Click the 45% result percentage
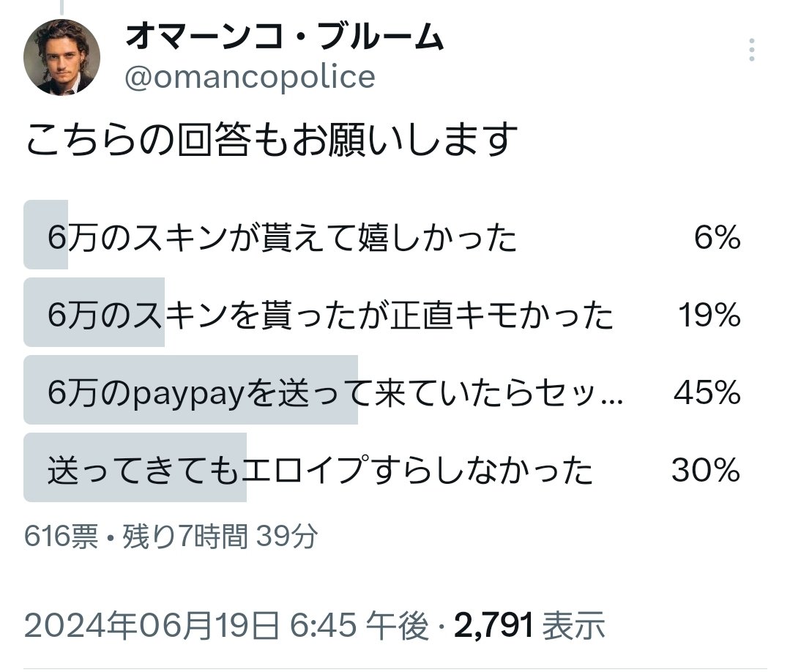Screen dimensions: 790x672 pyautogui.click(x=707, y=394)
